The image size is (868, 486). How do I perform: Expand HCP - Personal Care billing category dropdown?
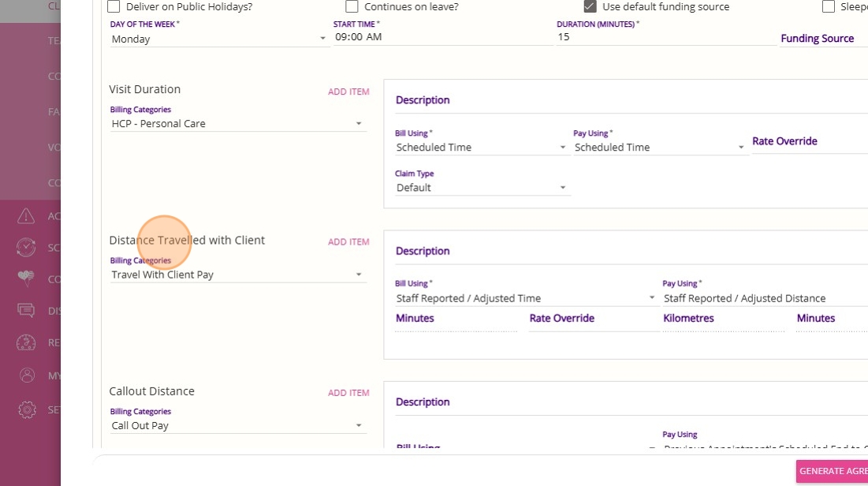pos(237,124)
